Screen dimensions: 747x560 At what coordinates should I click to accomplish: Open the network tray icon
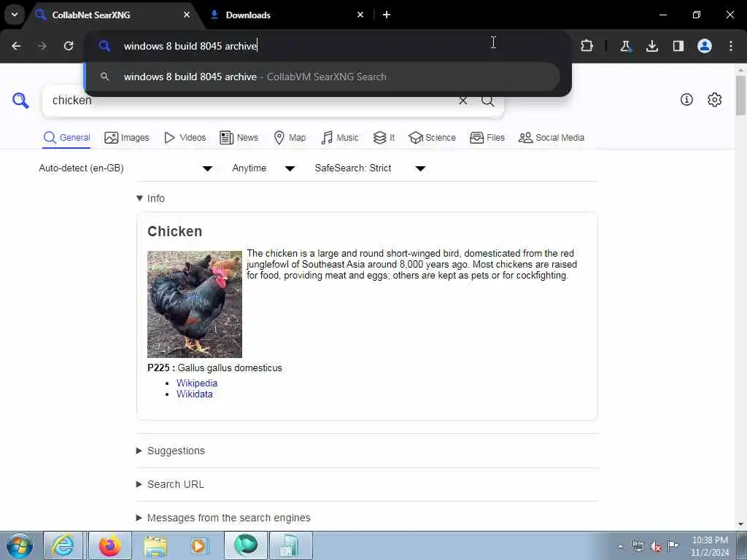638,546
